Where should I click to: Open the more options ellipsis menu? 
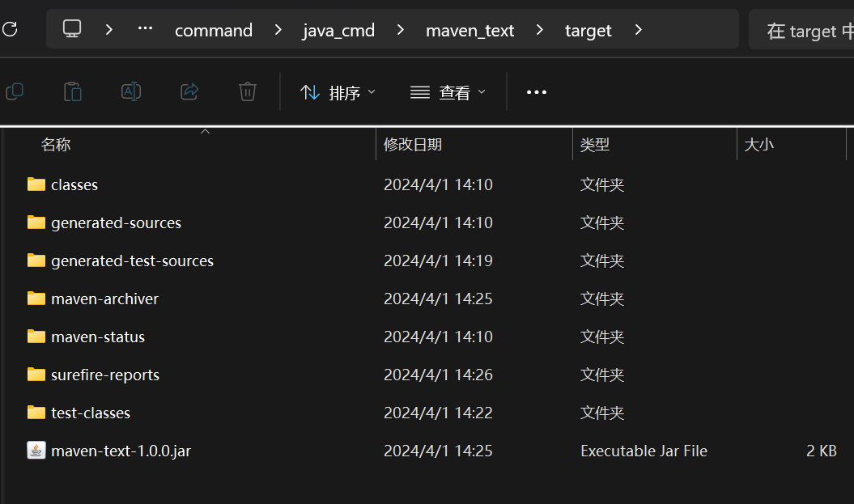537,92
